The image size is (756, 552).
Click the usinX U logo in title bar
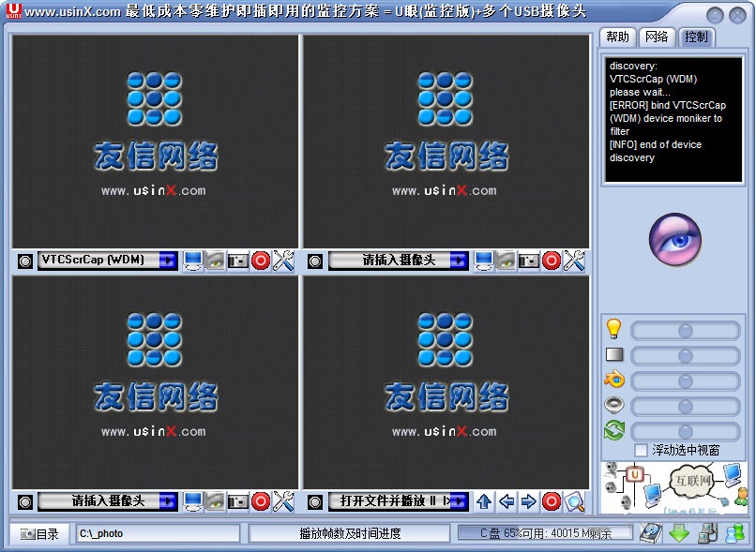coord(13,10)
